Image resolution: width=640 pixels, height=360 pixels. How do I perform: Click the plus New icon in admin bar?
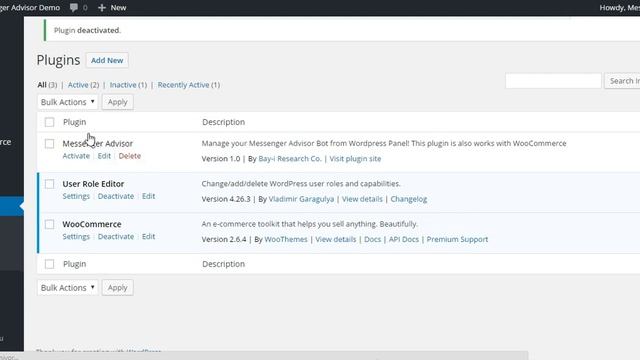[x=102, y=7]
